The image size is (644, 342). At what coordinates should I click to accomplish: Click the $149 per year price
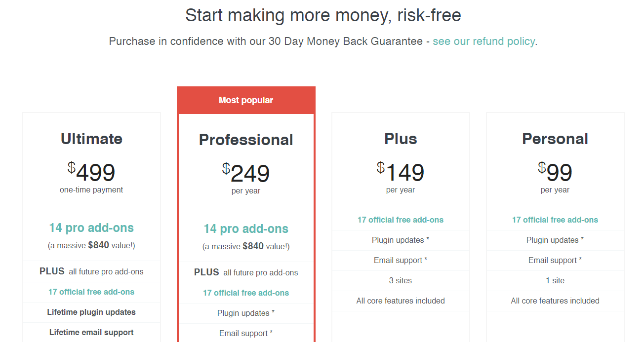point(400,171)
